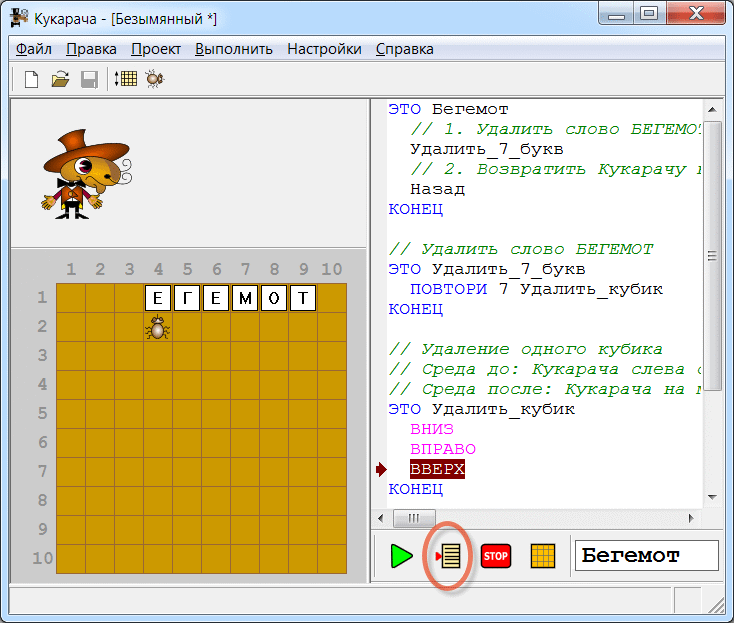Click the application icon in title bar
The image size is (734, 623).
click(19, 17)
